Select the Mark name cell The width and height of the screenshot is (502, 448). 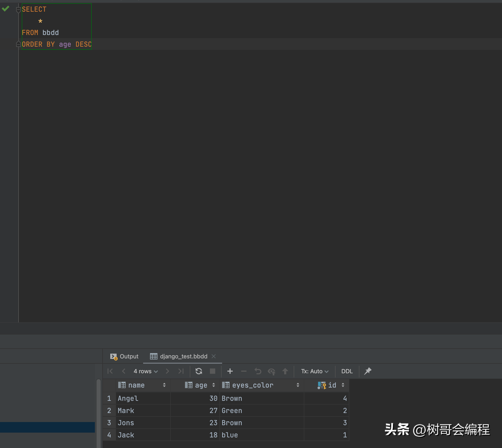(143, 411)
